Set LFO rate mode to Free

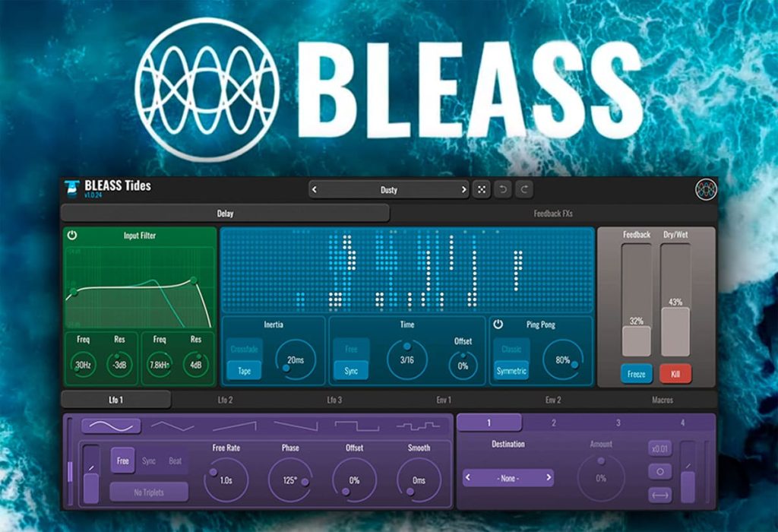point(122,461)
